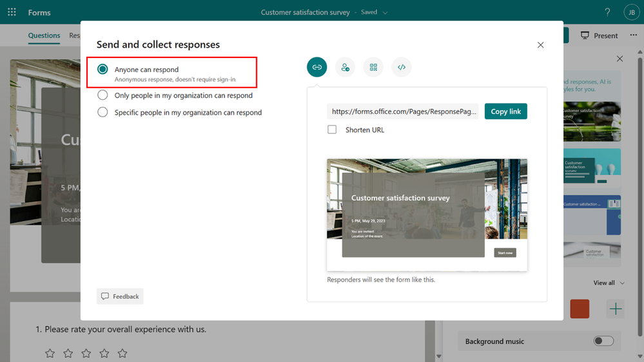Choose the blue Customer satisfaction theme thumbnail

(592, 215)
